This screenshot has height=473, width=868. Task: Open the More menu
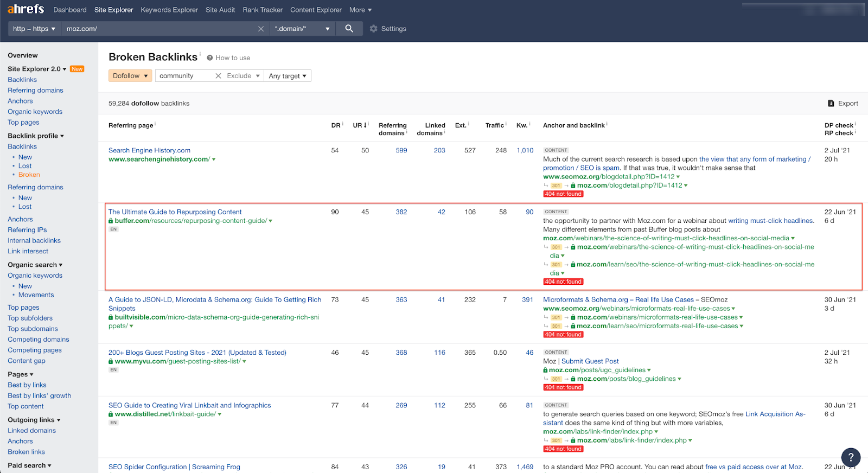(x=360, y=10)
